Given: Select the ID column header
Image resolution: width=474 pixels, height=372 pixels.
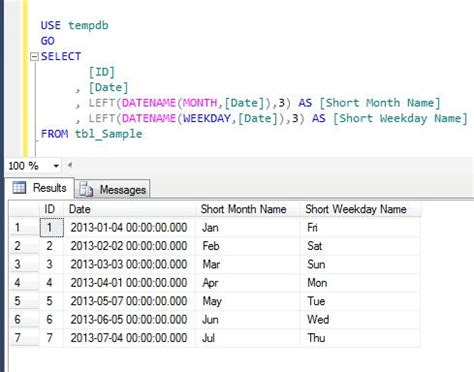Looking at the screenshot, I should point(51,209).
